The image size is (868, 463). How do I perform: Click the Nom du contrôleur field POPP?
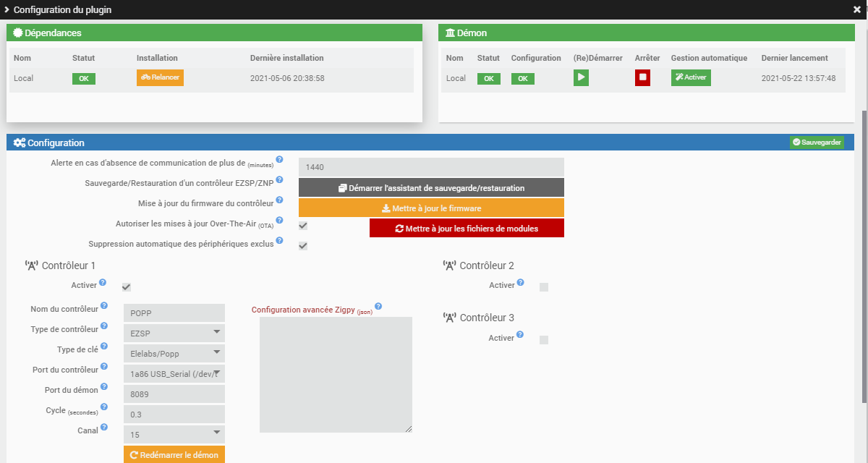click(x=174, y=313)
